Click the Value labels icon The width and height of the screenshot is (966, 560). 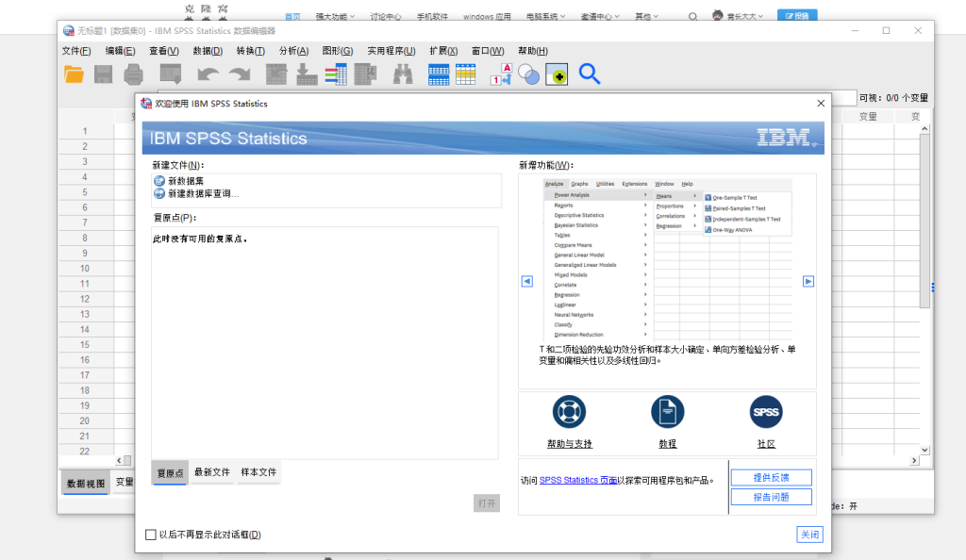501,74
